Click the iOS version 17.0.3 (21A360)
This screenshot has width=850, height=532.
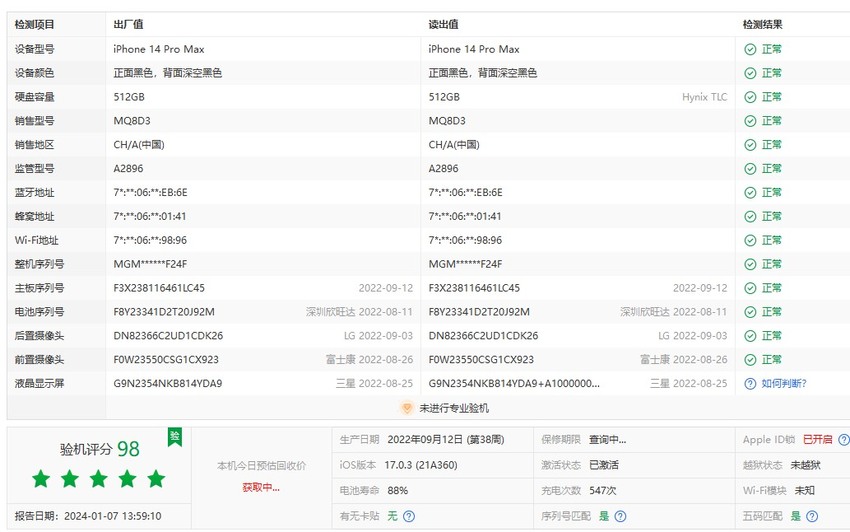tap(421, 465)
